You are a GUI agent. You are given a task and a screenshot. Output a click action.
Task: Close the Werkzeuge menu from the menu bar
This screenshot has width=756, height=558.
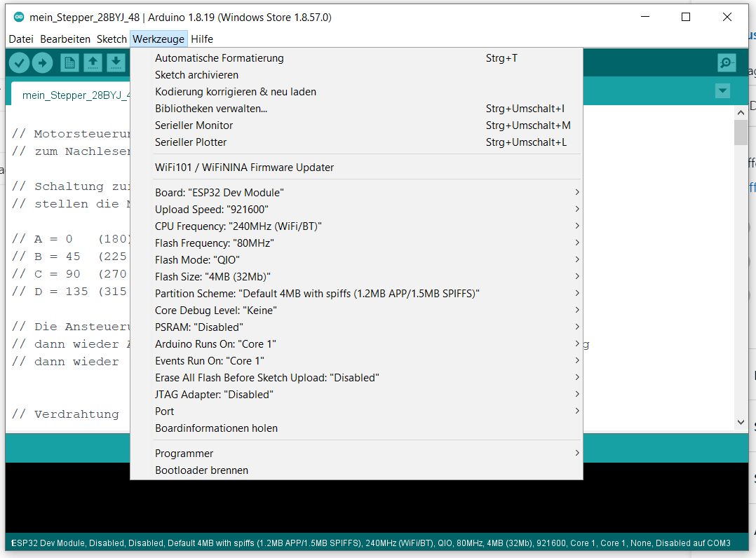click(x=158, y=39)
